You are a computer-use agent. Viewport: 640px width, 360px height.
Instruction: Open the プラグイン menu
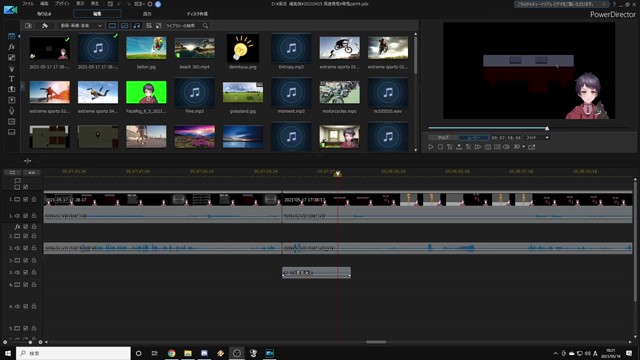[x=62, y=4]
